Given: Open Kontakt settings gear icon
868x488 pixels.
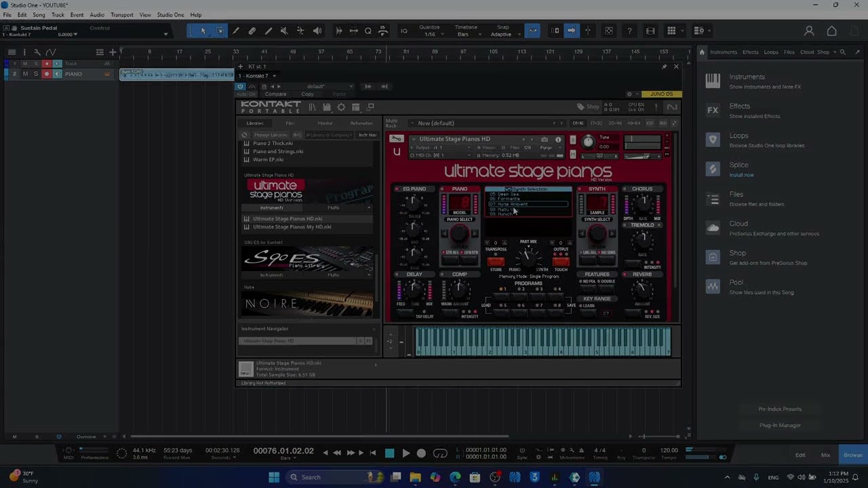Looking at the screenshot, I should pos(341,107).
